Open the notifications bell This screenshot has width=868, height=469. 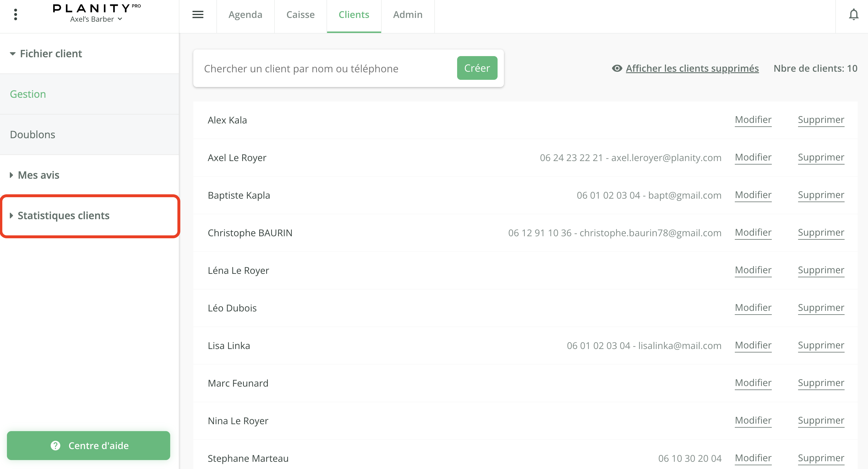pyautogui.click(x=854, y=14)
